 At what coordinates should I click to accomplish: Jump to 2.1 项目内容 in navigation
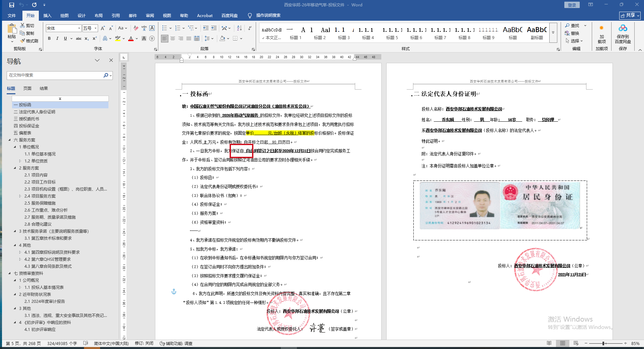(x=36, y=175)
